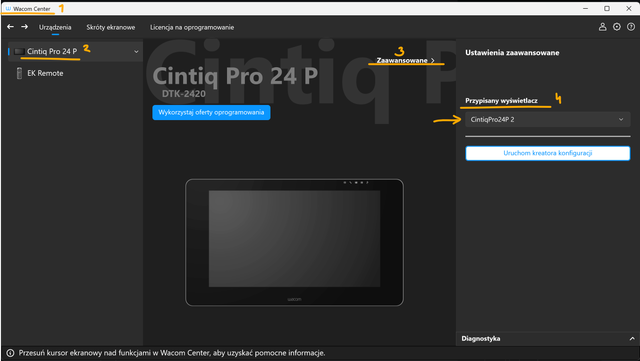This screenshot has height=361, width=640.
Task: Open the user account icon
Action: click(x=602, y=27)
